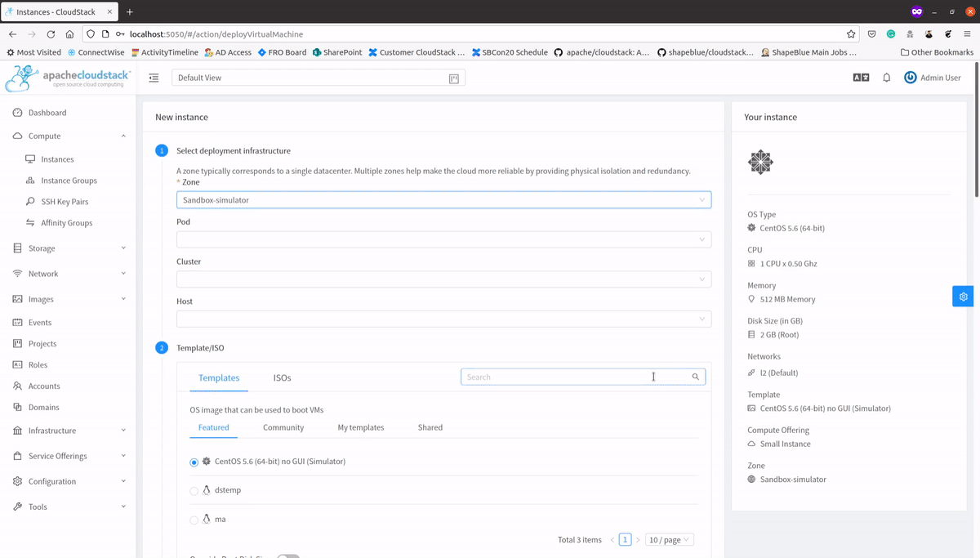Toggle the override root disk size switch
This screenshot has height=558, width=980.
[x=288, y=556]
